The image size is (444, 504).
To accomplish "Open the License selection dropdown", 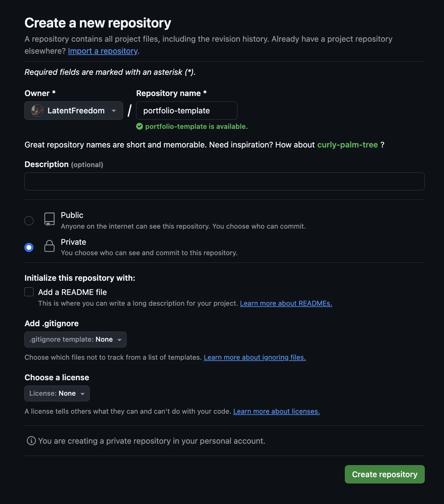I will [57, 393].
